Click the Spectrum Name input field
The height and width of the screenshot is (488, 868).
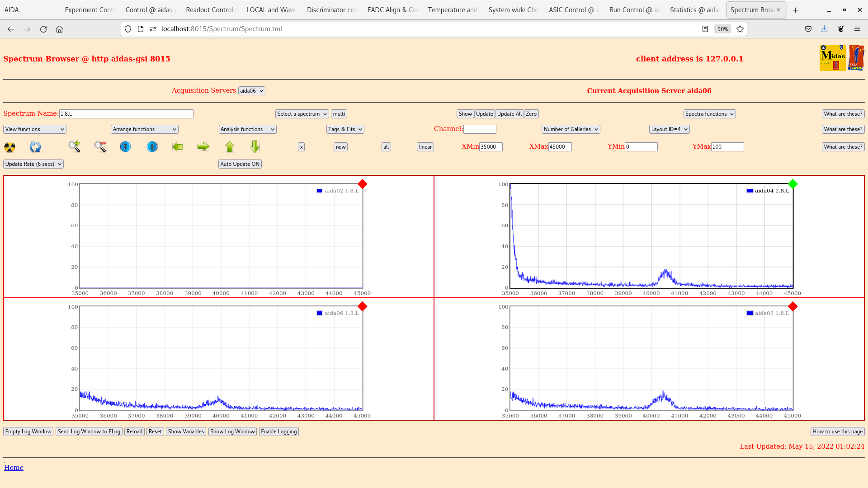point(126,114)
